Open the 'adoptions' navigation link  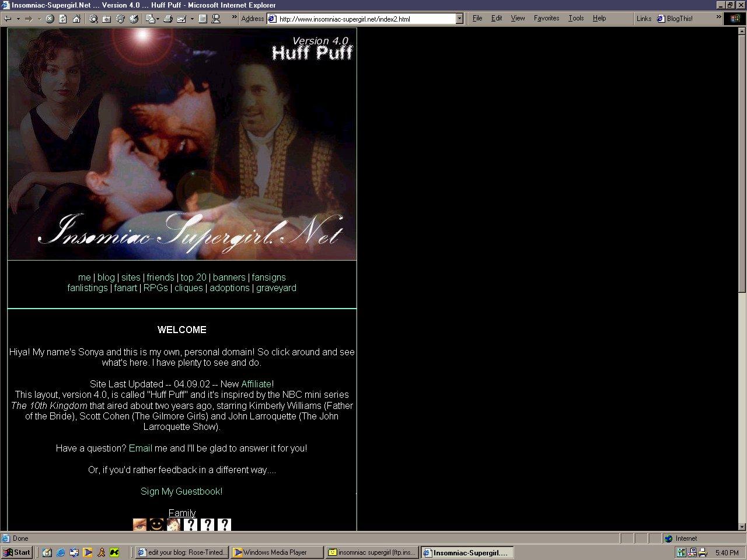tap(229, 288)
